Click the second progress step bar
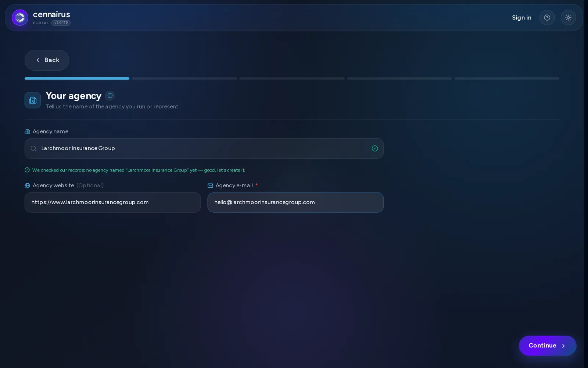This screenshot has height=368, width=588. coord(184,78)
